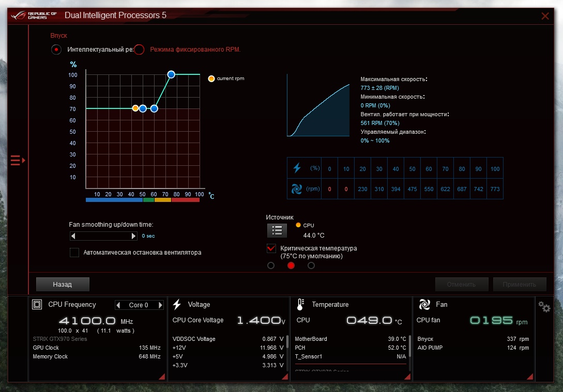The width and height of the screenshot is (563, 392).
Task: Open monitoring settings gear icon
Action: [544, 307]
